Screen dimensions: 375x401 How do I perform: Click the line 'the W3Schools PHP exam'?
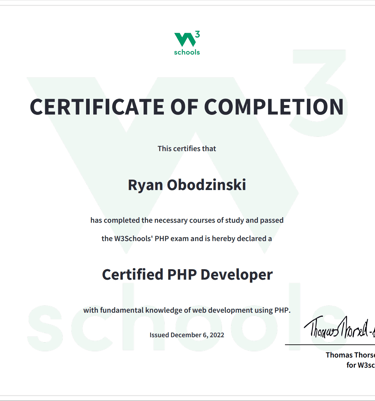187,239
